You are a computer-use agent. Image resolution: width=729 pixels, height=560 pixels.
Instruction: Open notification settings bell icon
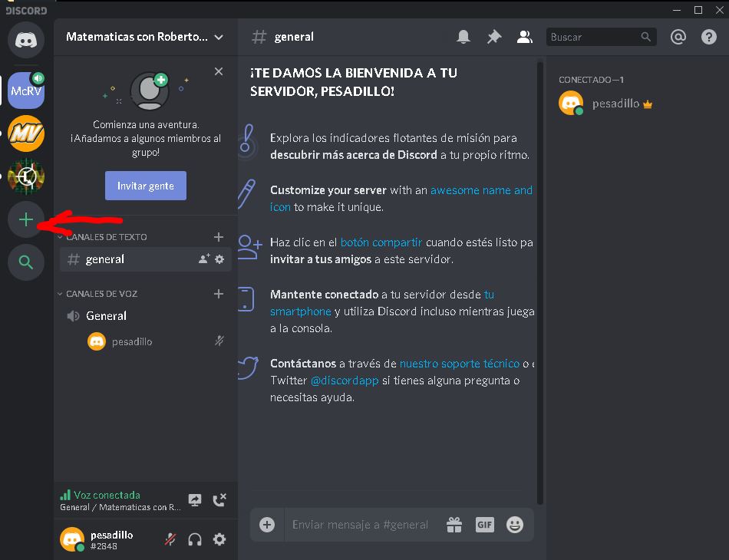tap(463, 37)
